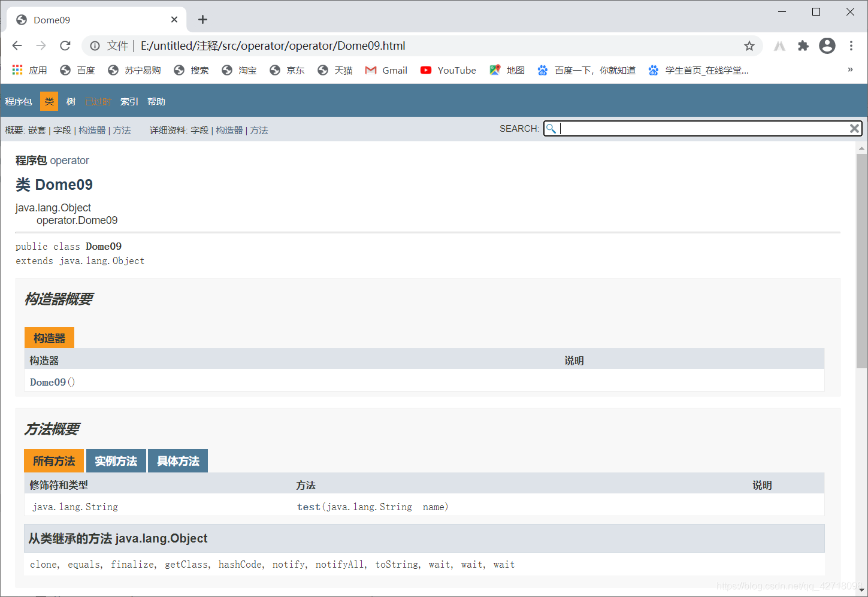Click the clone inherited method text
This screenshot has height=597, width=868.
click(x=44, y=564)
